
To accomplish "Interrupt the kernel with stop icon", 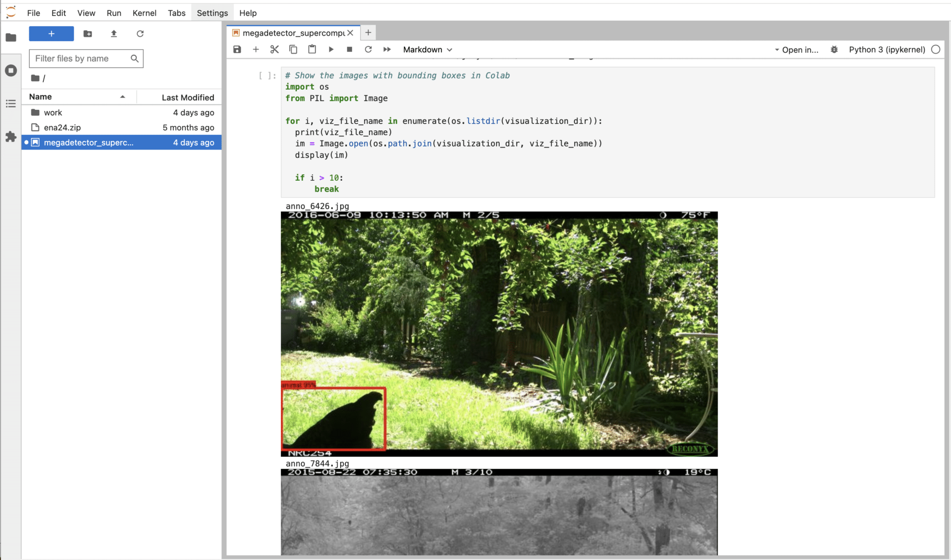I will click(350, 50).
